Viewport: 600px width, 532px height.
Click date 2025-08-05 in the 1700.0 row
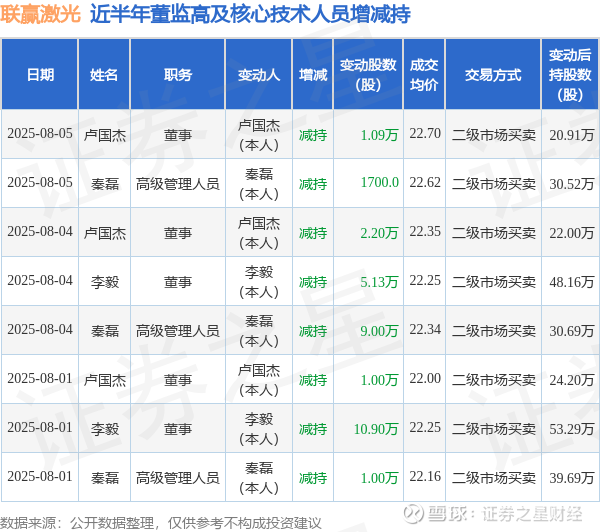pyautogui.click(x=40, y=183)
